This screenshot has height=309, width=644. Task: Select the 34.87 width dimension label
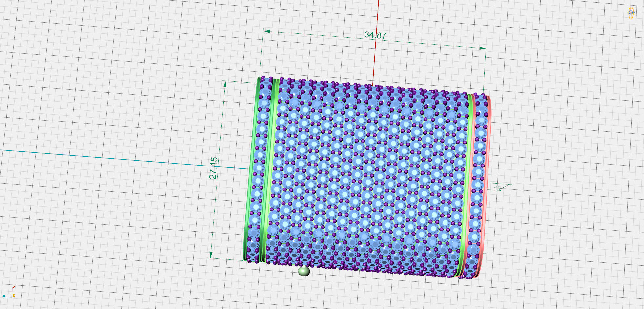(x=375, y=35)
